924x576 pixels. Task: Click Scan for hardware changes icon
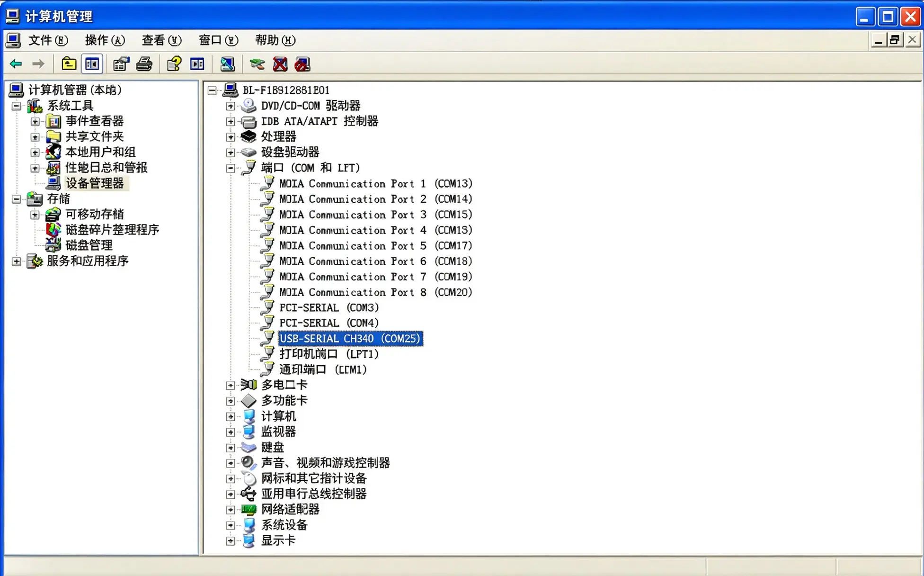[228, 64]
